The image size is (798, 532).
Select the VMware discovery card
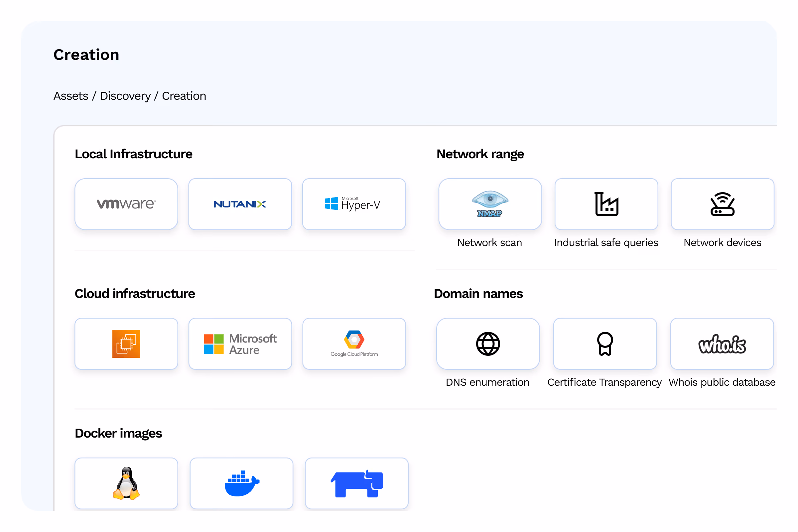click(x=126, y=204)
